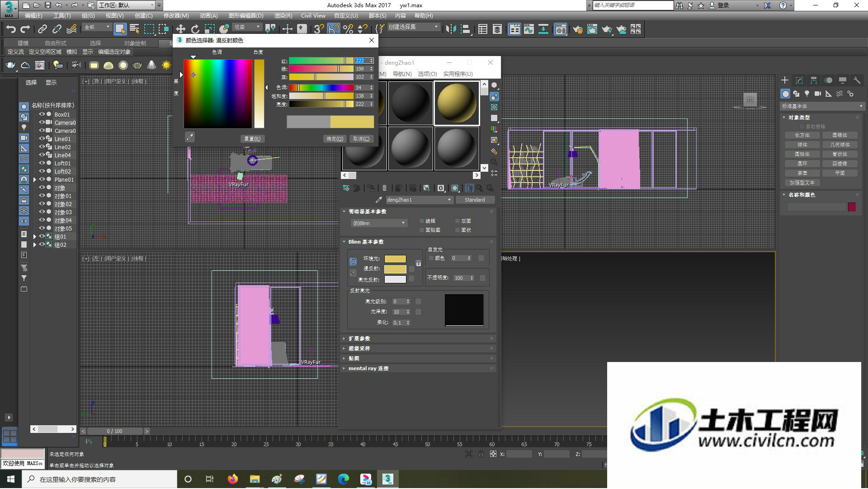868x489 pixels.
Task: Open 实用程序(U) menu in material editor
Action: coord(458,74)
